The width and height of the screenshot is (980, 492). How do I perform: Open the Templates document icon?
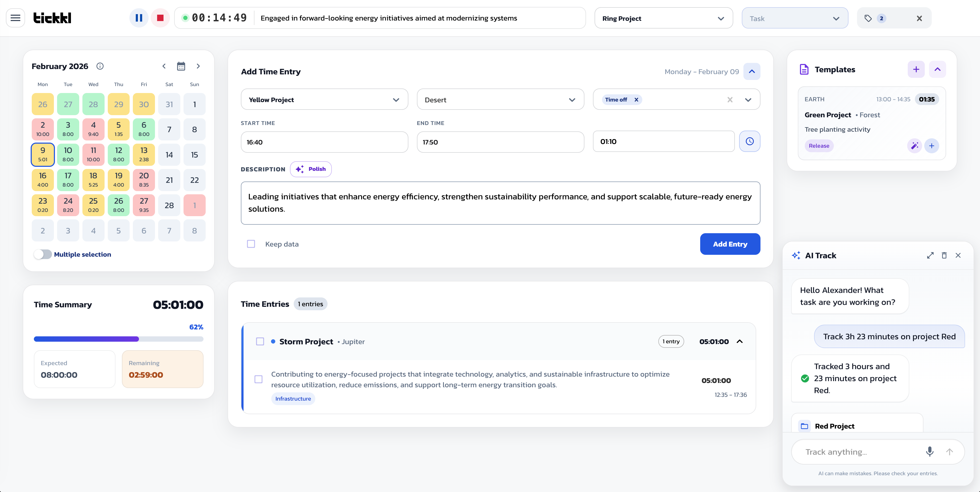point(804,69)
